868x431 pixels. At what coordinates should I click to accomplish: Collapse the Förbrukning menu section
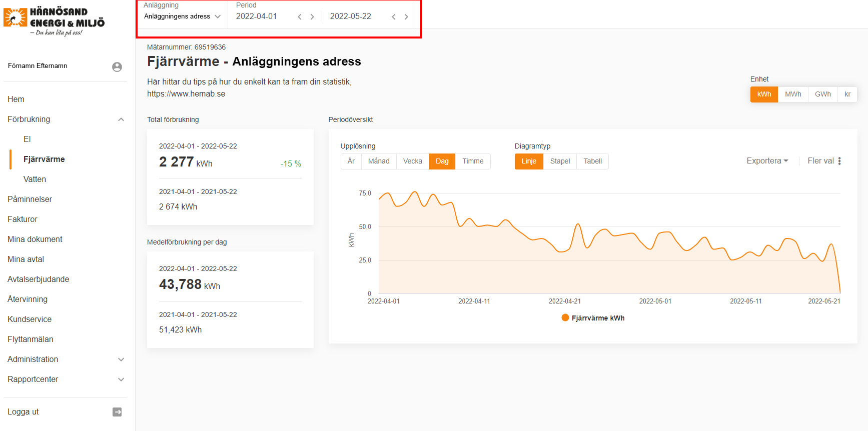tap(121, 119)
